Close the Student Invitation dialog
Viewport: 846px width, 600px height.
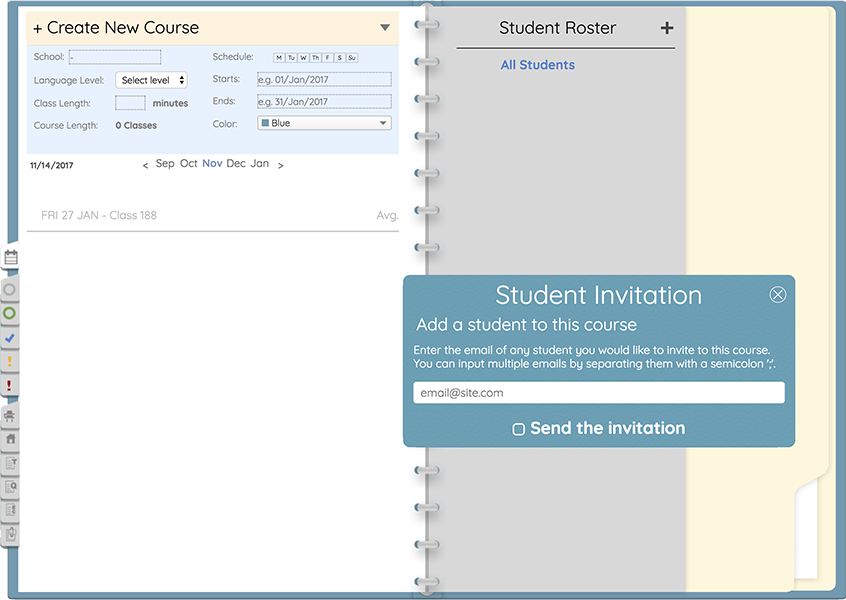(x=777, y=295)
